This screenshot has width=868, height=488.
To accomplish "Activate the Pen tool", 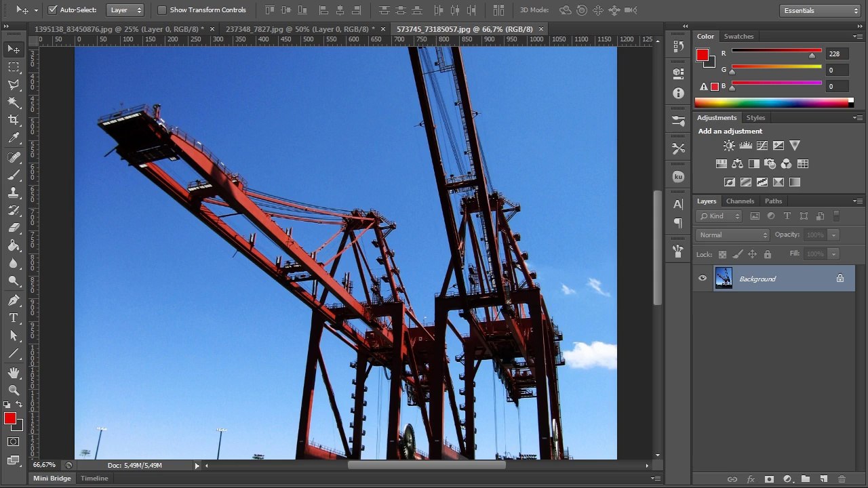I will pos(14,300).
